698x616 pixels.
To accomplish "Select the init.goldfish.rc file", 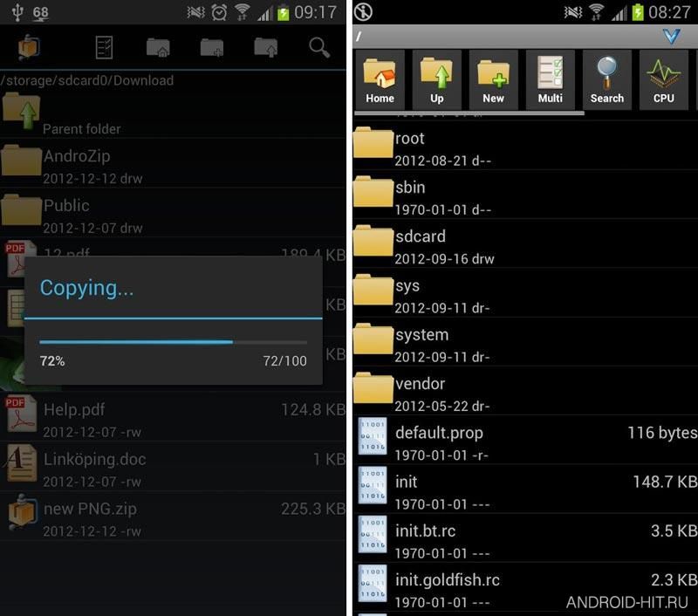I will [x=525, y=588].
